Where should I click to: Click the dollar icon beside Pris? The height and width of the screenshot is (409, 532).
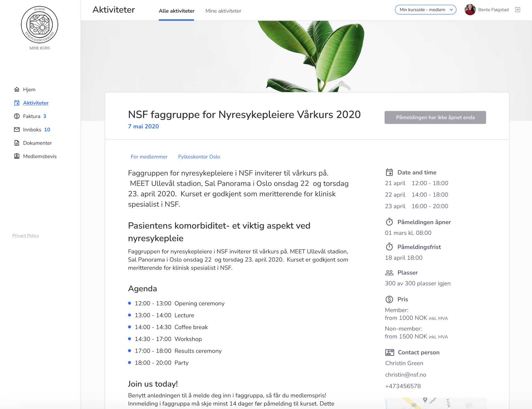tap(389, 300)
